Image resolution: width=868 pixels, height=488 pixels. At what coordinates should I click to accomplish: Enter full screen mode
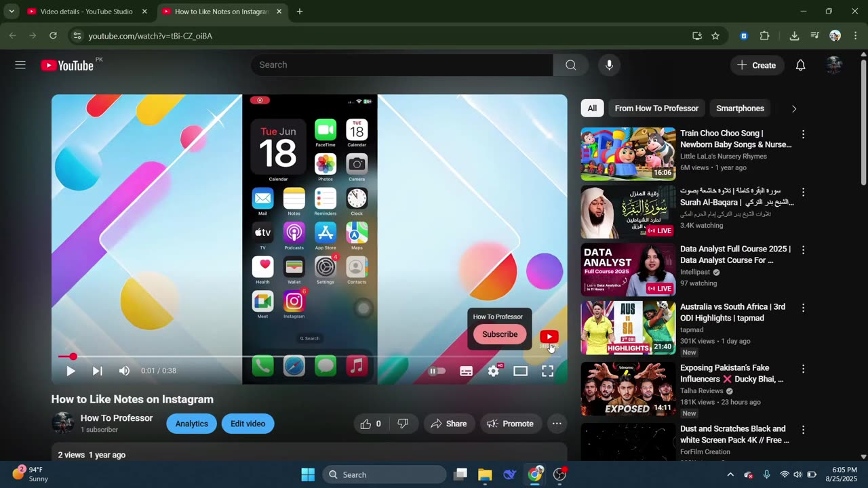coord(547,371)
